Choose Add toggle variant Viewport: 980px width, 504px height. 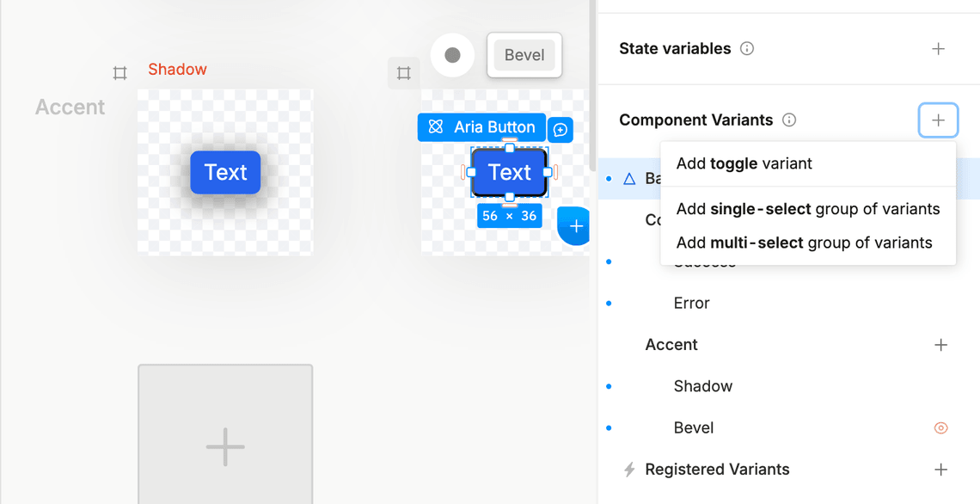click(x=744, y=163)
